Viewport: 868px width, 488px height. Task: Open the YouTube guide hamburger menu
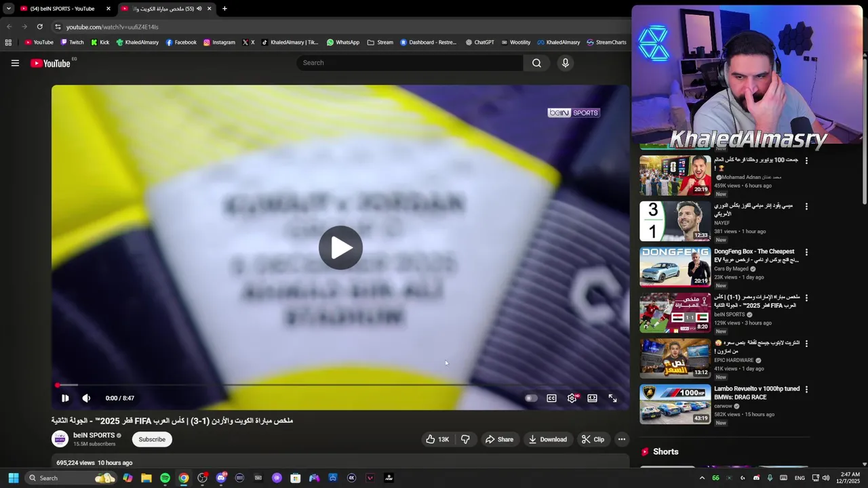click(15, 63)
